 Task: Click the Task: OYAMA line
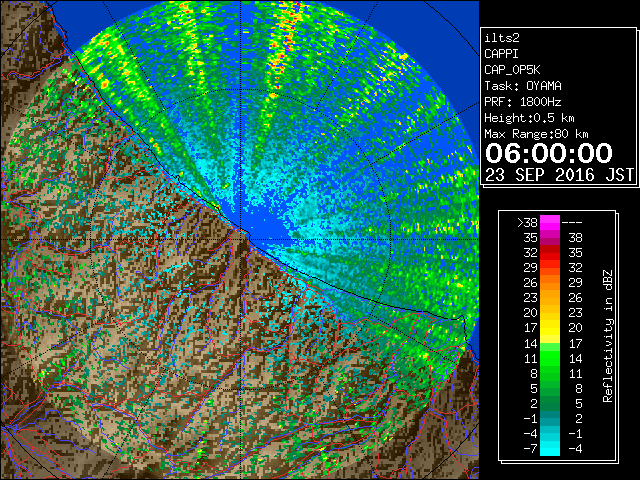523,86
